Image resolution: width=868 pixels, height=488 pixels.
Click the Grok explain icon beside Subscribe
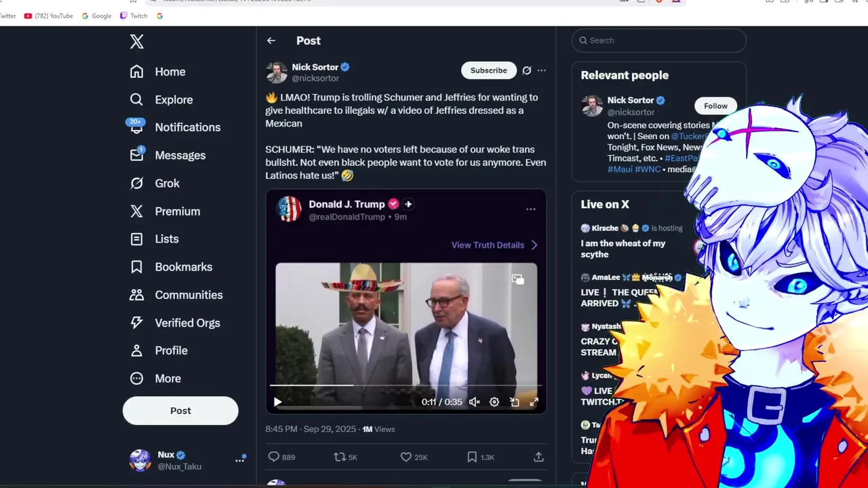tap(526, 70)
